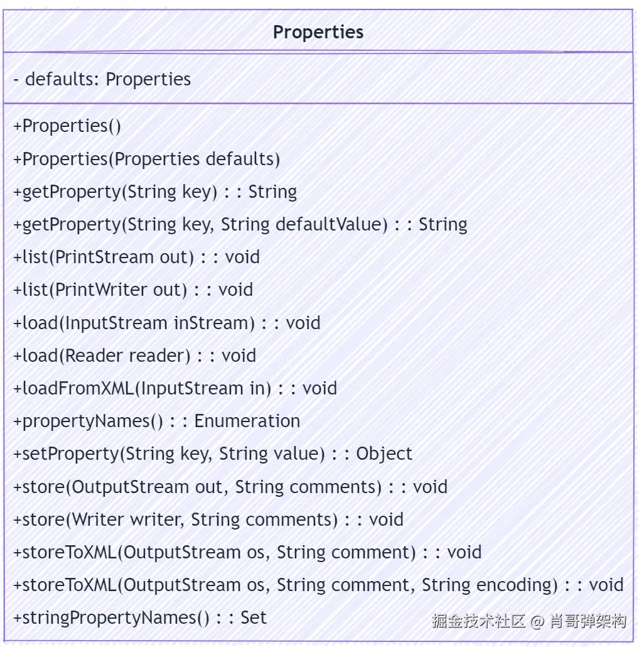
Task: Click getProperty with defaultValue parameter
Action: coord(240,224)
